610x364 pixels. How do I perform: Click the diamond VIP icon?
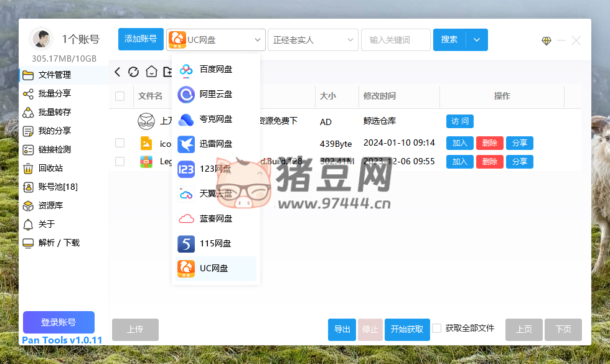tap(546, 40)
